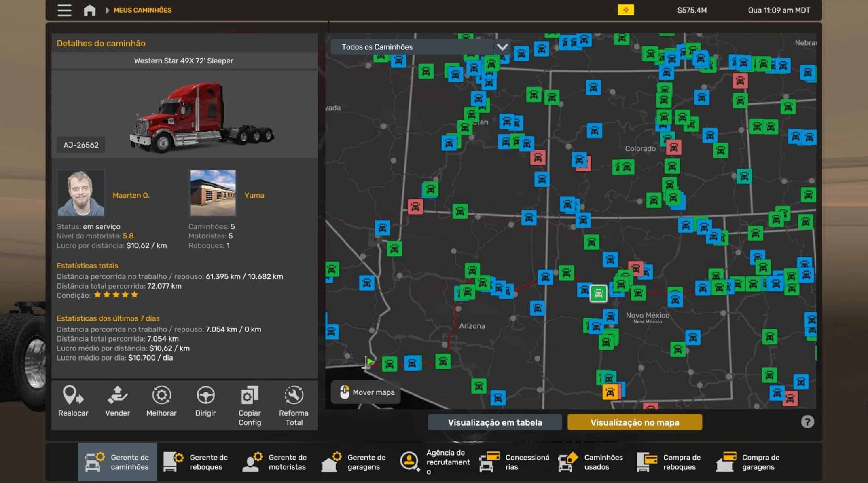Click the Vender sell icon
The image size is (868, 483).
click(117, 395)
